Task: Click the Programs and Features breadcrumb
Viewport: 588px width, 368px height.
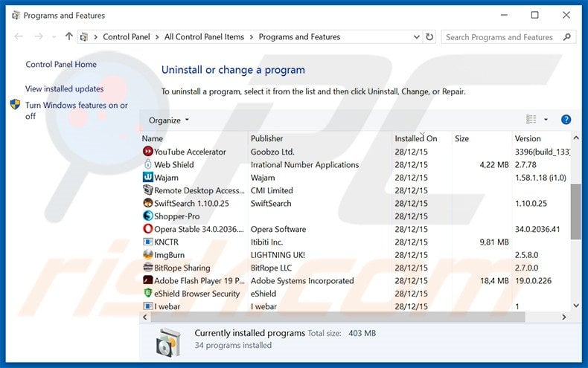Action: coord(299,36)
